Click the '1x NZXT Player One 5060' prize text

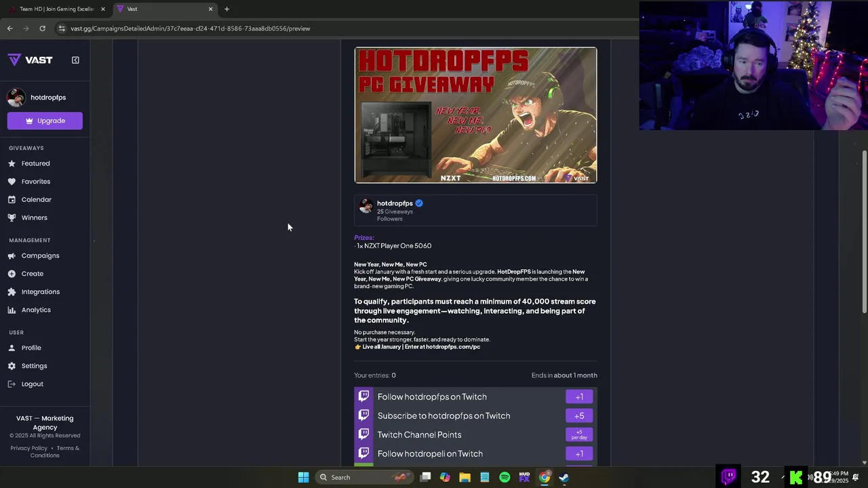click(x=393, y=246)
